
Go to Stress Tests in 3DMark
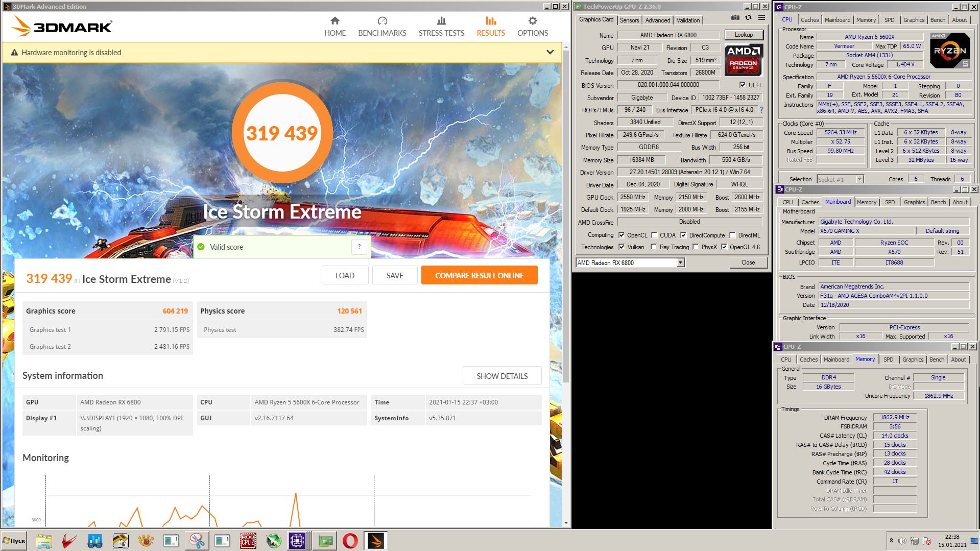click(441, 27)
